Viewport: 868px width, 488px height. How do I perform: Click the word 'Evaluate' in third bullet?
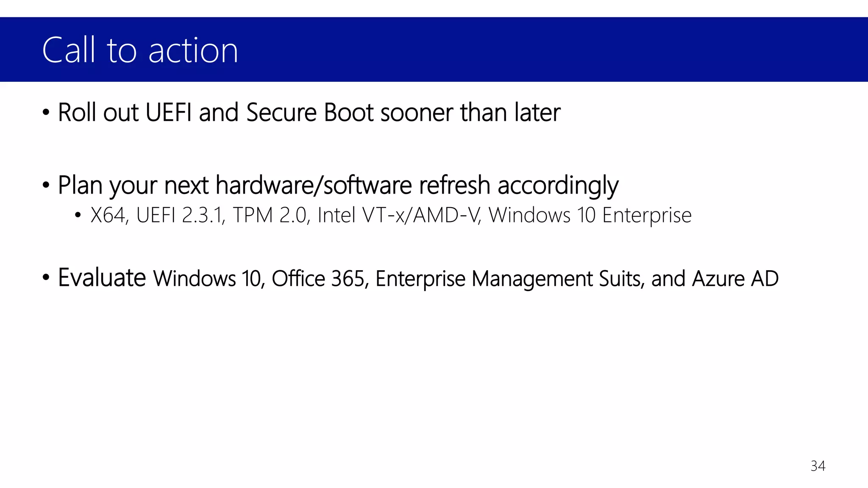102,278
